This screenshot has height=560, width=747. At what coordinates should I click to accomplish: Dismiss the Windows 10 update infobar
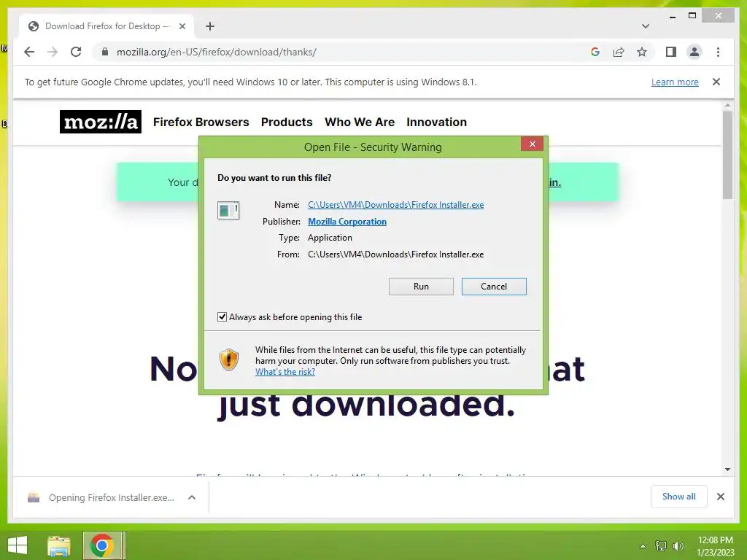(x=716, y=82)
